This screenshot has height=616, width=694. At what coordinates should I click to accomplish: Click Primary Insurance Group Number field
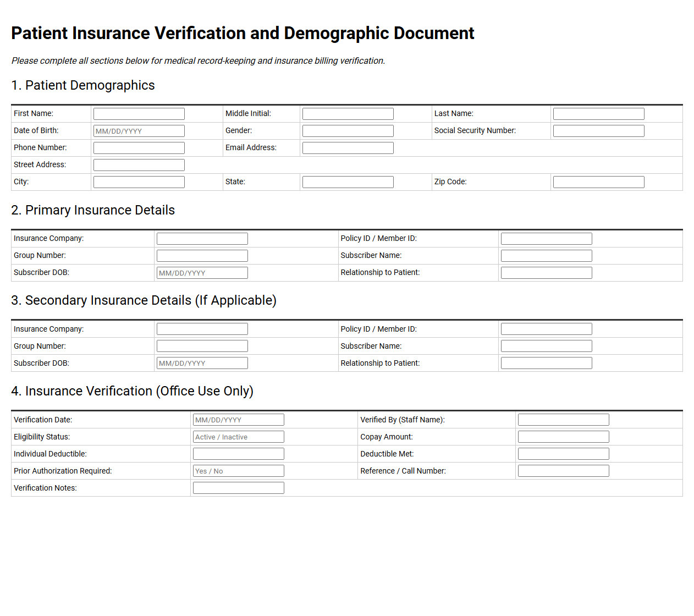[x=202, y=256]
